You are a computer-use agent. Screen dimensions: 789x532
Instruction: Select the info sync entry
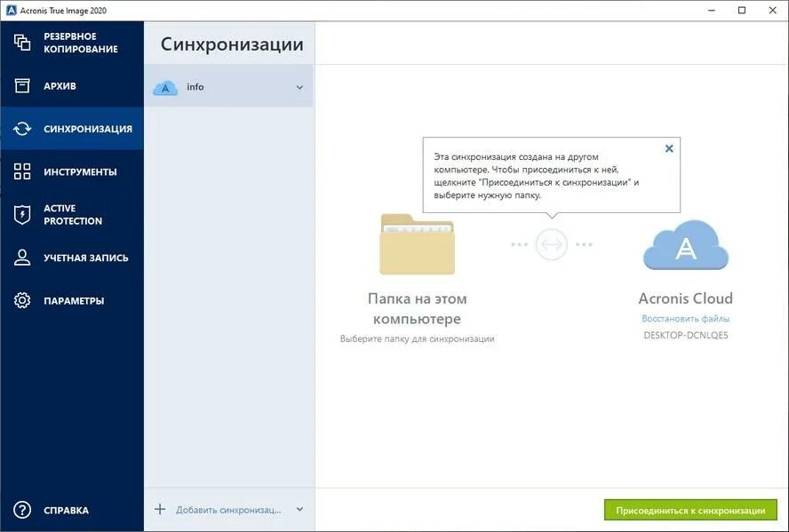(229, 86)
